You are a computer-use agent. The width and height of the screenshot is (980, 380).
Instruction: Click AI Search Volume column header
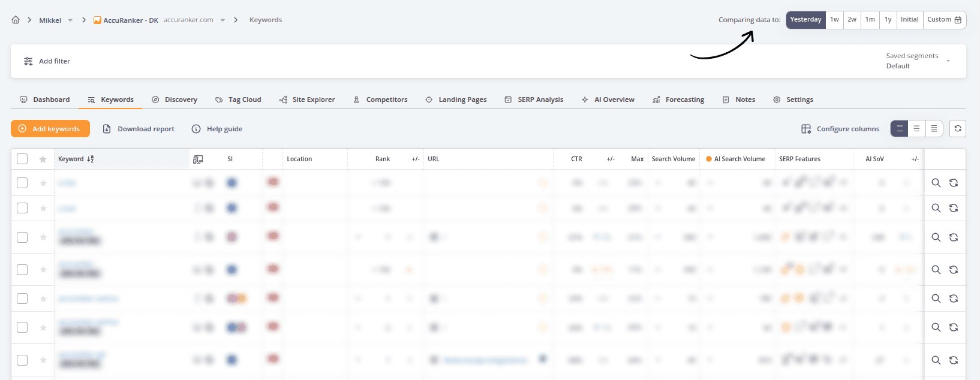click(x=736, y=159)
